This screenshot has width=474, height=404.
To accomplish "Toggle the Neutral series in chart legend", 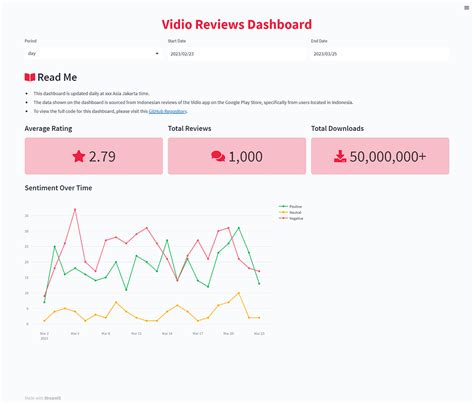I will [x=290, y=212].
